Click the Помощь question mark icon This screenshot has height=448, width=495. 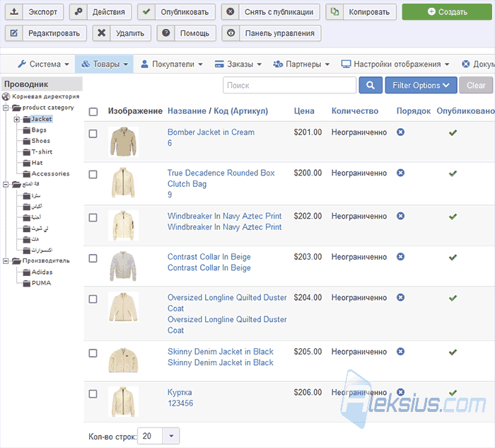point(165,33)
